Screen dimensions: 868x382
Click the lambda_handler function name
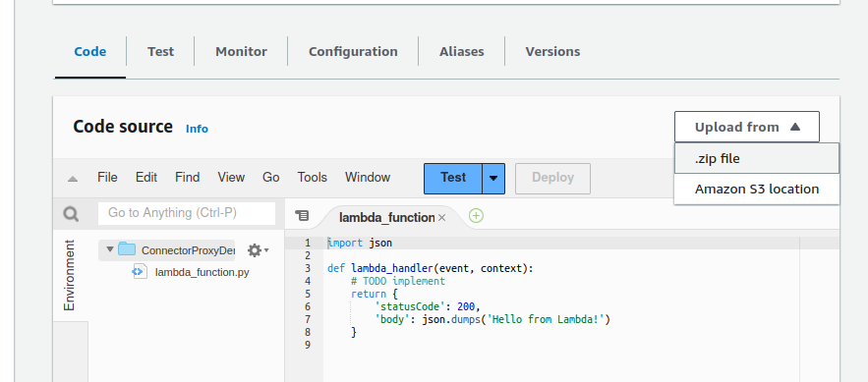[392, 269]
